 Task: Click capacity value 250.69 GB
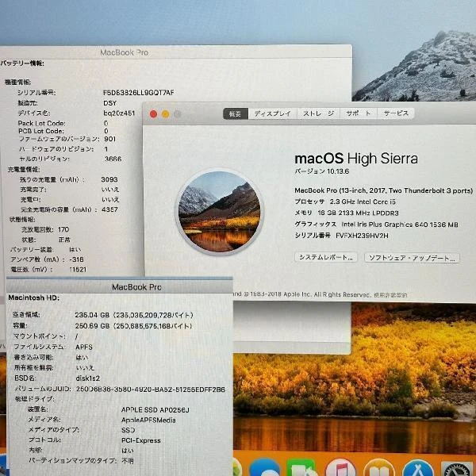(92, 326)
